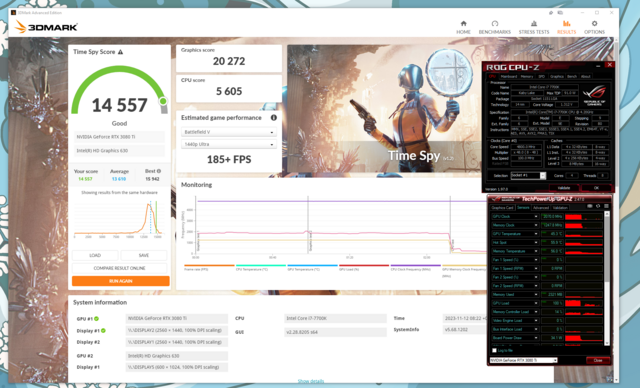Open GPU Clock sensor dropdown arrow

536,217
